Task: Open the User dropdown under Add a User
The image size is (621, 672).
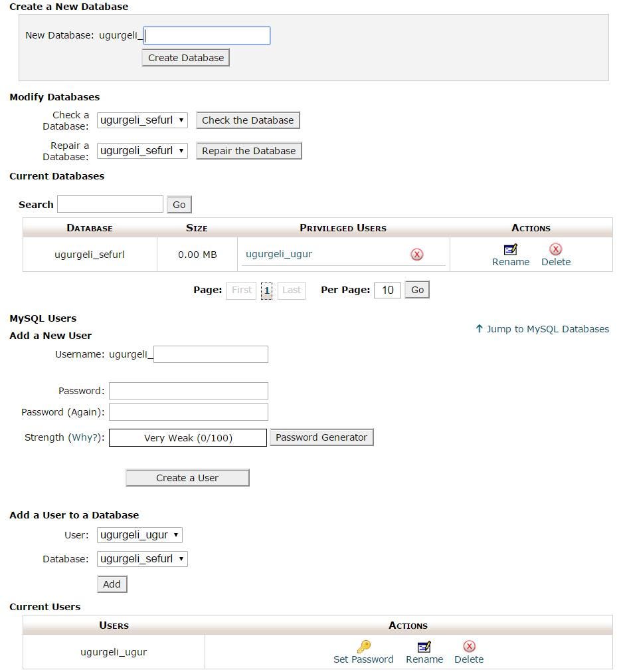Action: click(139, 534)
